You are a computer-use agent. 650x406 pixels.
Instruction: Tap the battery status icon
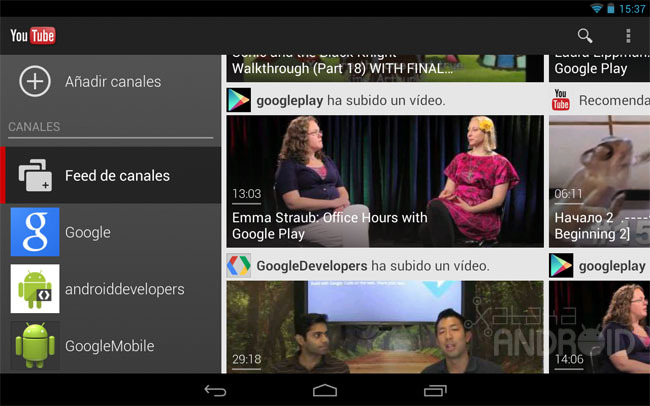pos(611,8)
